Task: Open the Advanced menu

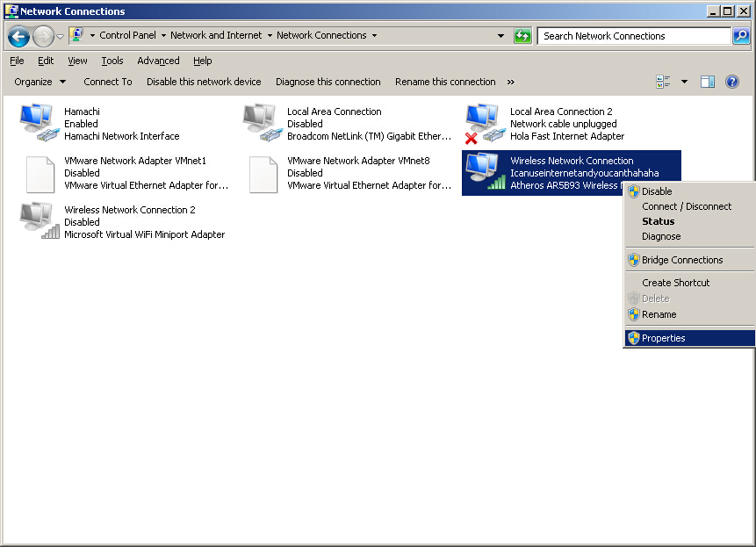Action: [x=158, y=61]
